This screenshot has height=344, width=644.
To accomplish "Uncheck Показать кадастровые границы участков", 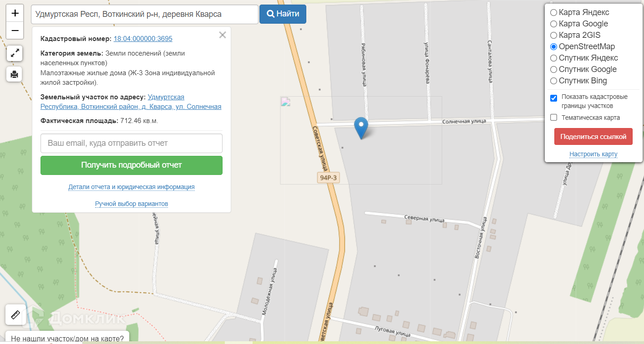I will (554, 98).
